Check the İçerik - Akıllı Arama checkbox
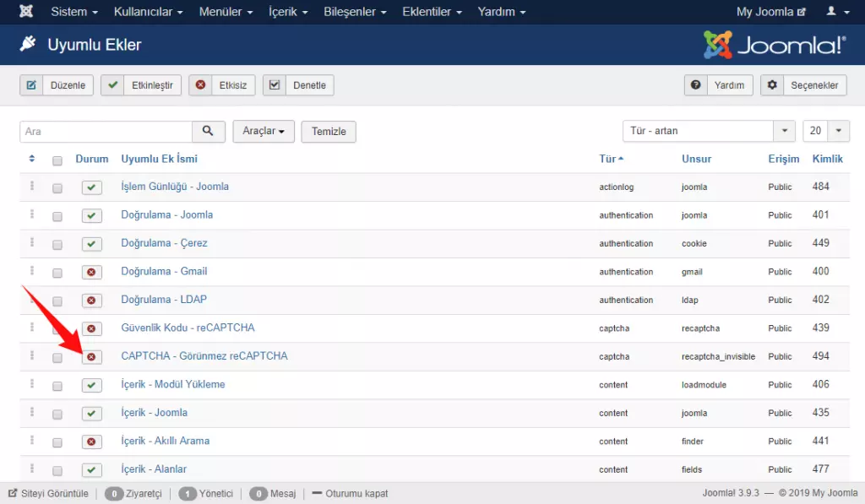Viewport: 865px width, 504px height. tap(57, 442)
